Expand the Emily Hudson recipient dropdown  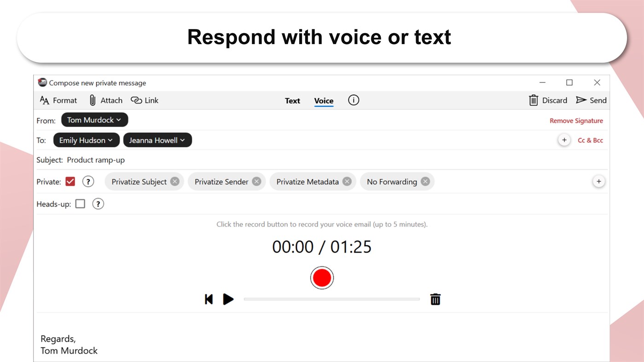pyautogui.click(x=87, y=140)
